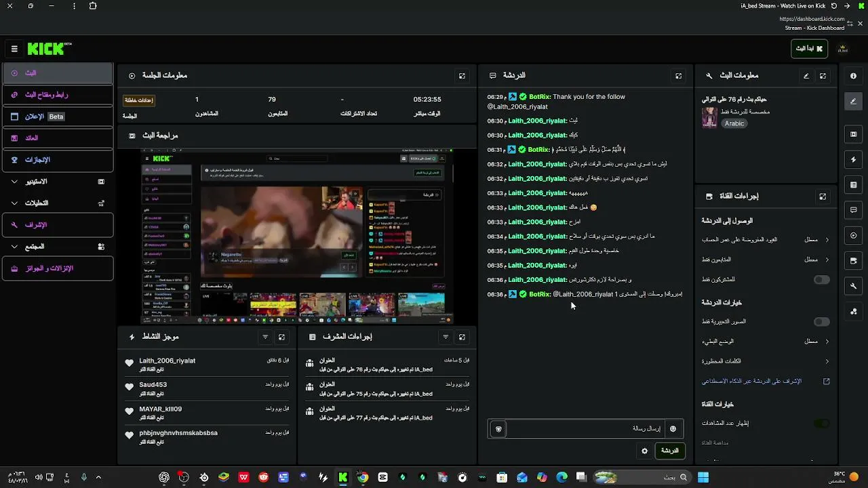
Task: Click inside the send message input field
Action: 585,429
